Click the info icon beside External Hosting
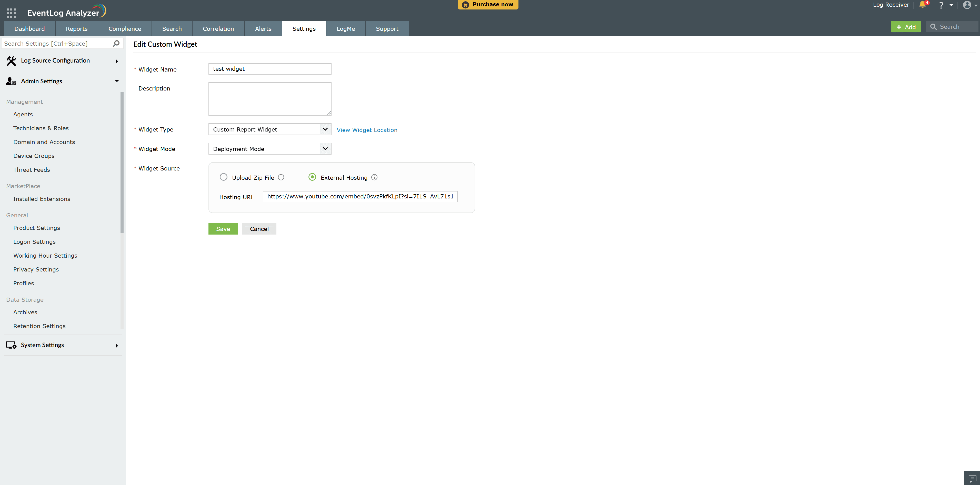Viewport: 980px width, 485px height. 374,177
